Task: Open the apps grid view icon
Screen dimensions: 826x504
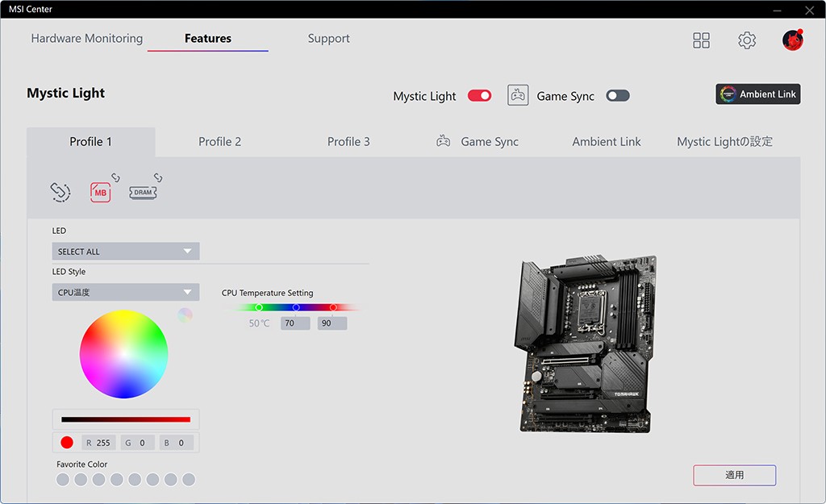Action: click(x=701, y=40)
